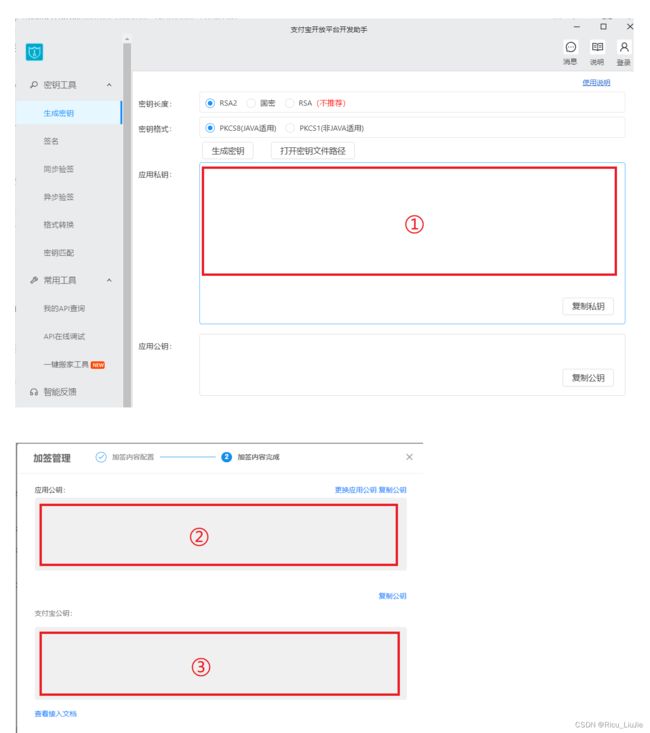Select the RSA2 key length option
Screen dimensions: 650x733
tap(210, 103)
